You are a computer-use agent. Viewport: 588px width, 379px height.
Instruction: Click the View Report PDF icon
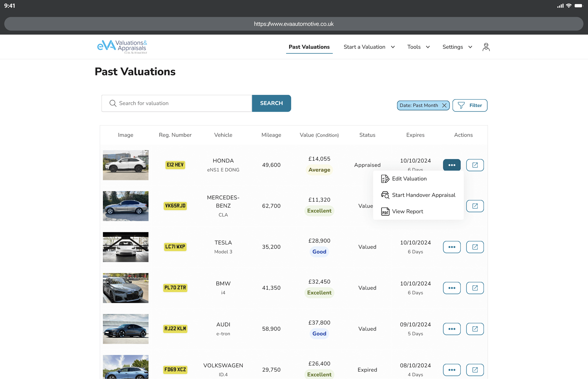tap(385, 211)
